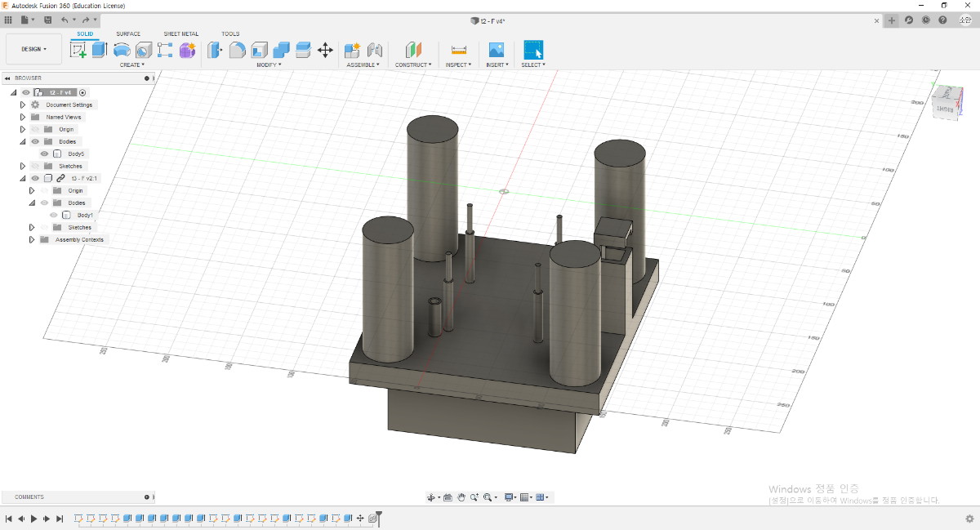Screen dimensions: 980x530
Task: Click the timeline play button
Action: click(33, 519)
